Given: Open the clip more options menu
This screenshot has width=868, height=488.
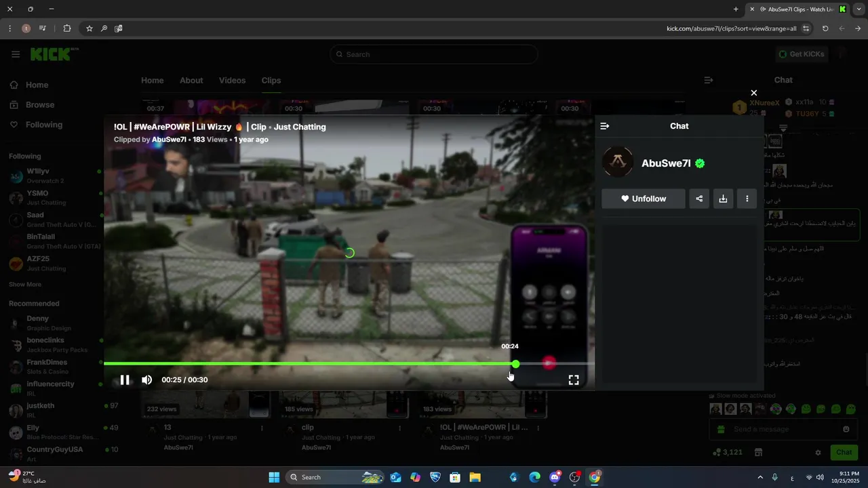Looking at the screenshot, I should pos(747,199).
